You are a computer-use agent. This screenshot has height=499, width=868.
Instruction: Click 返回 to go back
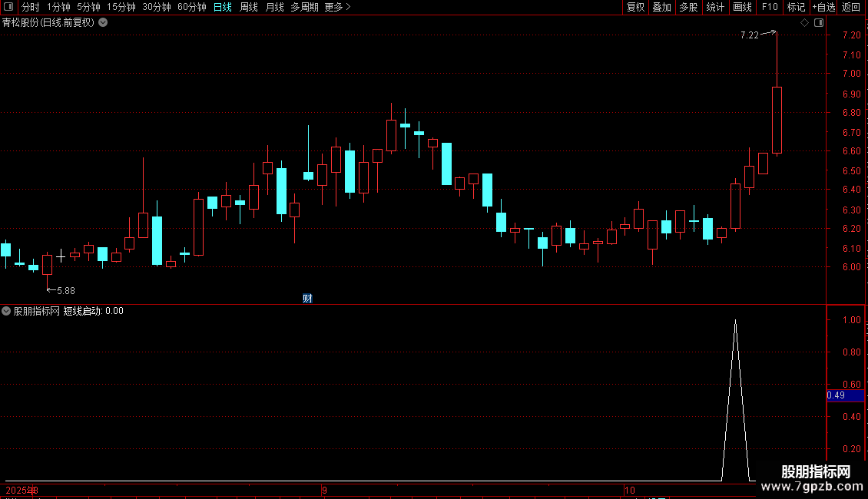(851, 7)
